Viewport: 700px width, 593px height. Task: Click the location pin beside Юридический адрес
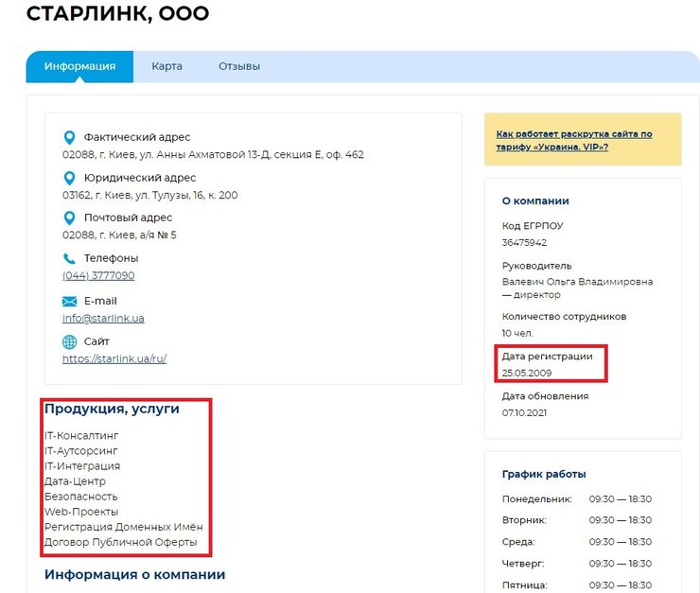pyautogui.click(x=69, y=178)
